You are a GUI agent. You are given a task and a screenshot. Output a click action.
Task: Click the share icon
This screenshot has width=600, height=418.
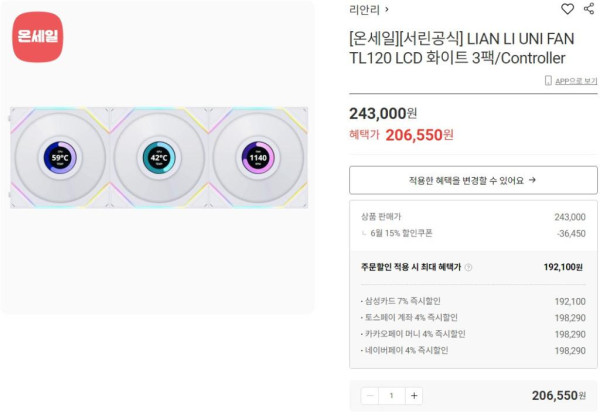pyautogui.click(x=588, y=9)
